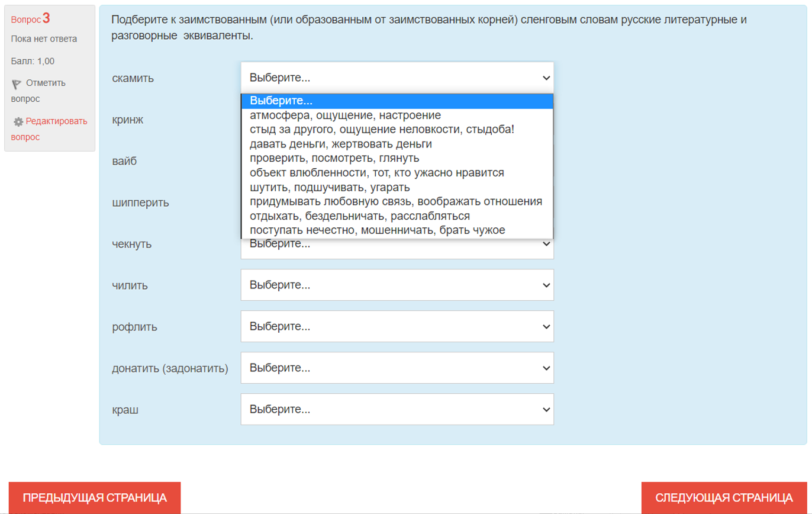Collapse the open скамить dropdown
The width and height of the screenshot is (812, 514).
click(397, 78)
